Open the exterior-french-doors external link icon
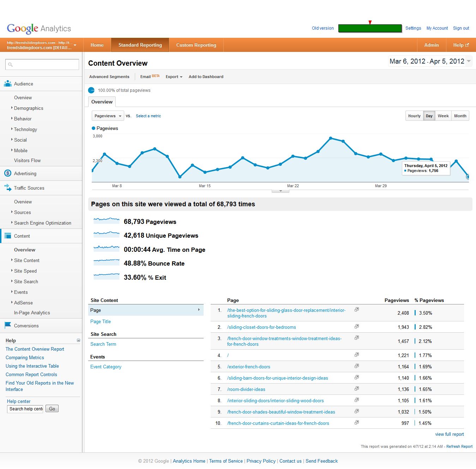This screenshot has width=476, height=469. (357, 366)
